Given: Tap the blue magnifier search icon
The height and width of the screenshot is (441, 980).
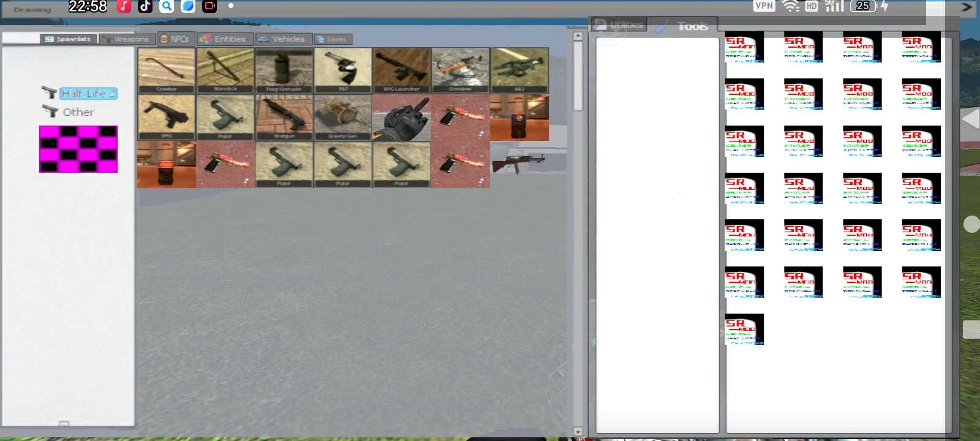Looking at the screenshot, I should click(x=167, y=7).
